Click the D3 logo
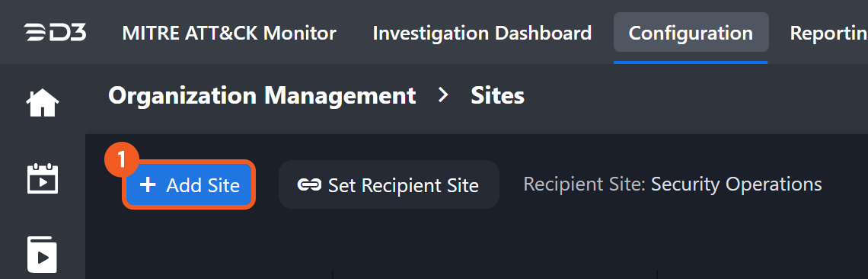Screen dimensions: 868x279 coord(55,33)
